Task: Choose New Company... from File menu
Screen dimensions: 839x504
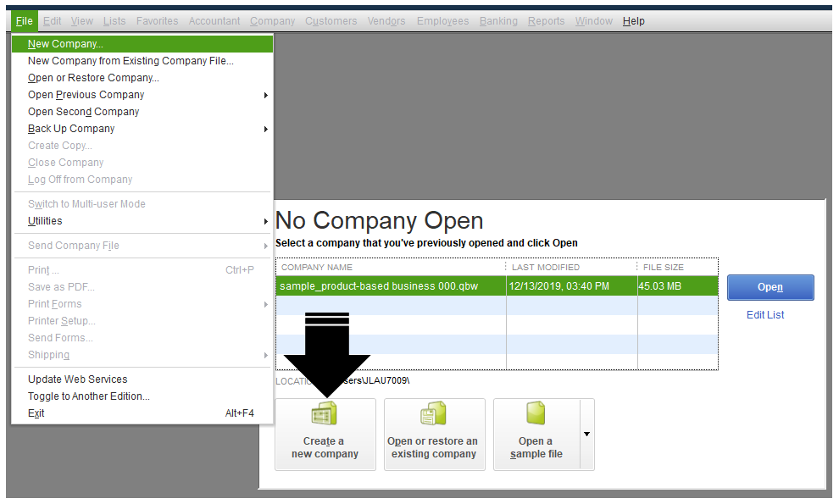Action: click(x=142, y=44)
